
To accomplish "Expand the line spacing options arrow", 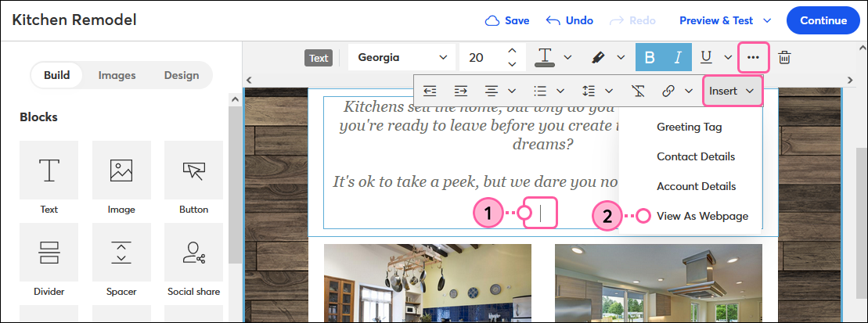I will coord(610,91).
